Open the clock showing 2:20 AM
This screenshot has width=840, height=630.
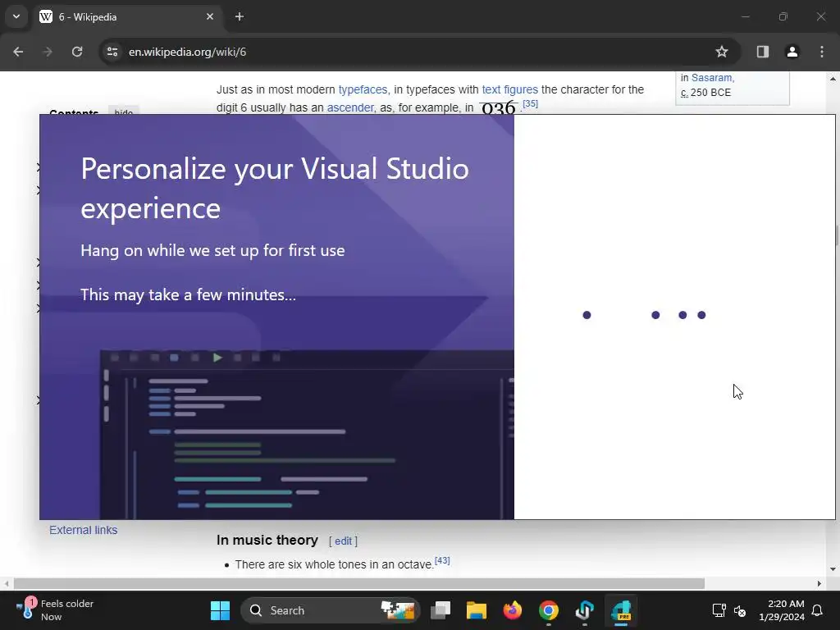tap(782, 610)
